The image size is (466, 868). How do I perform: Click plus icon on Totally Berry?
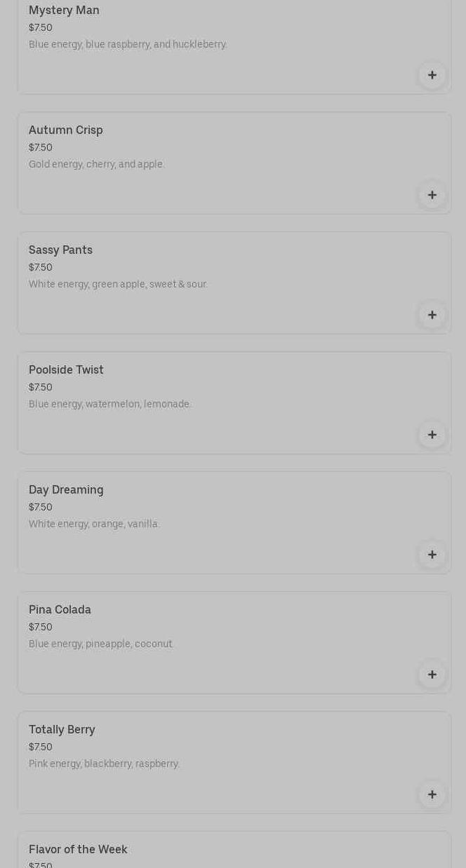click(x=432, y=794)
